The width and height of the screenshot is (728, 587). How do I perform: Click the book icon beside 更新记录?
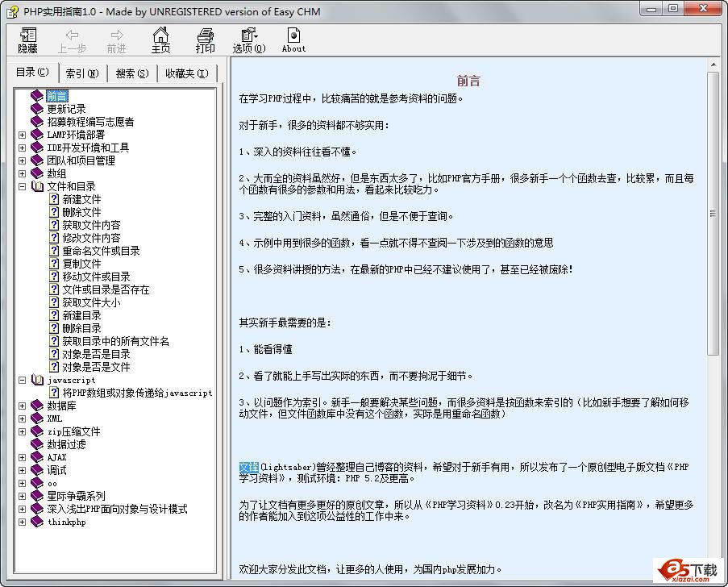pyautogui.click(x=37, y=109)
